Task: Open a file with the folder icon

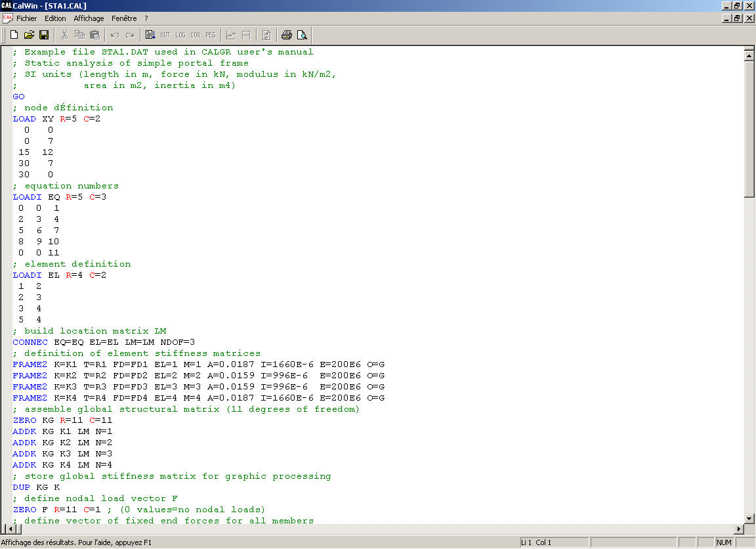Action: [29, 35]
